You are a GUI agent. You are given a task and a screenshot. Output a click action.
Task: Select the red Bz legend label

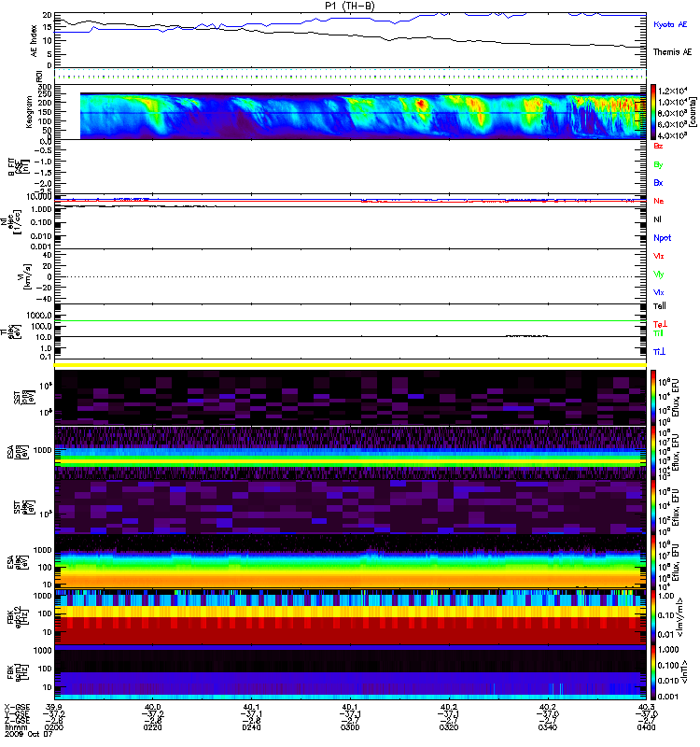pos(658,146)
